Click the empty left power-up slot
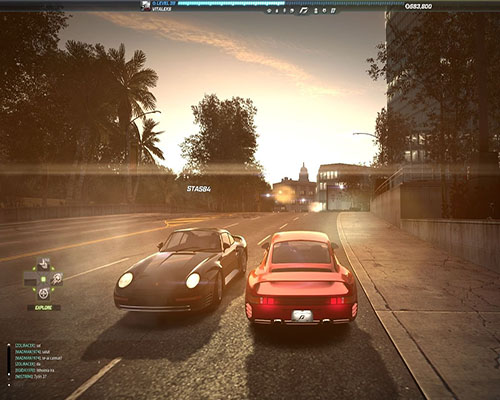 point(30,279)
